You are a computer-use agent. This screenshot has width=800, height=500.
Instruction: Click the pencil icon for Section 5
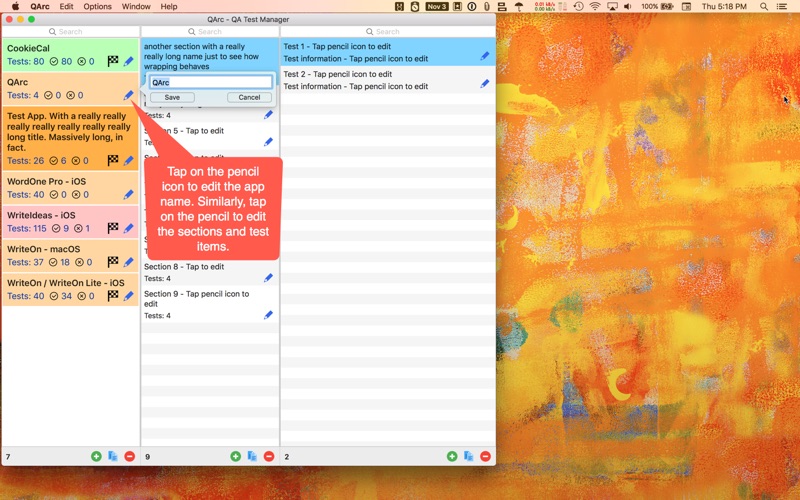pos(268,142)
